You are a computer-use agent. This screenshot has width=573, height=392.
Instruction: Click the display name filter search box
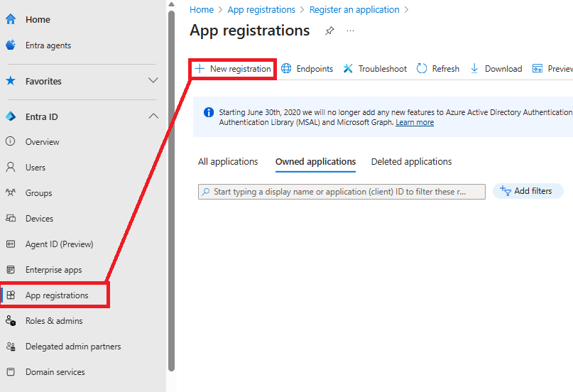(x=342, y=192)
